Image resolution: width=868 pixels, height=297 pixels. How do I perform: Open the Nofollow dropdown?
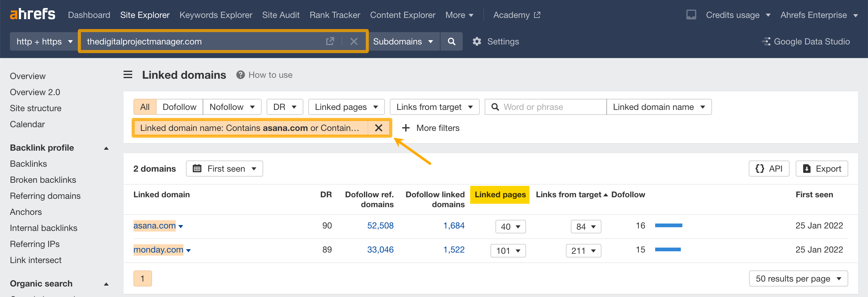click(x=232, y=107)
